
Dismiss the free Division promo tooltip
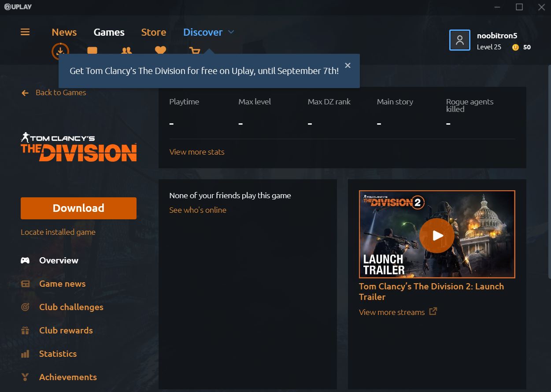click(348, 65)
